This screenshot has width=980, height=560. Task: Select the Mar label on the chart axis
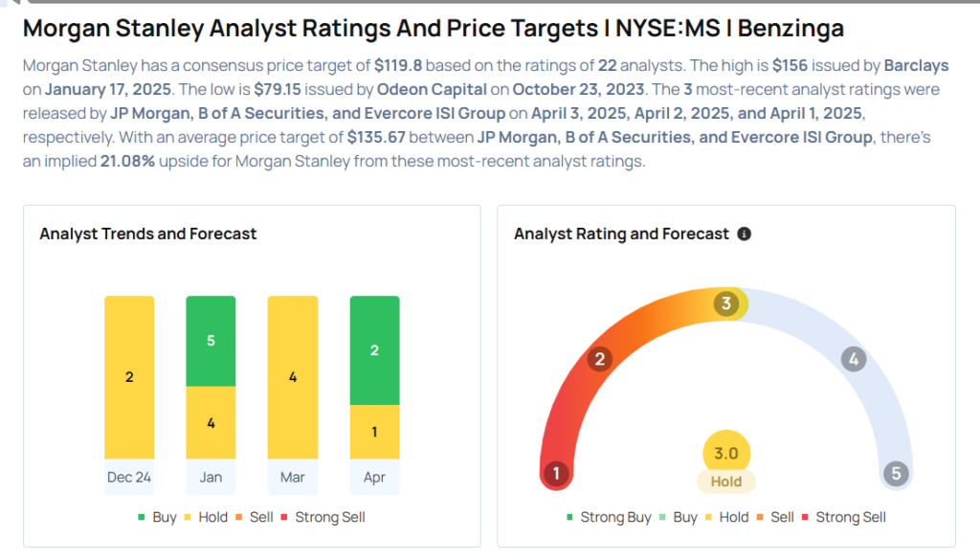click(293, 477)
